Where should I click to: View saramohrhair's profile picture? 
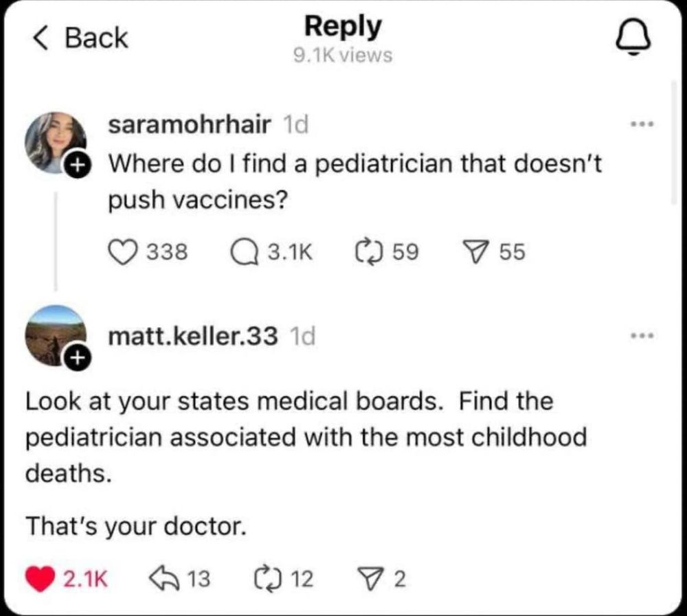click(55, 142)
